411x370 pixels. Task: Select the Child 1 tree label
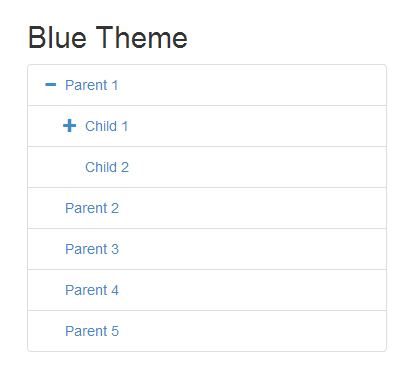coord(107,126)
